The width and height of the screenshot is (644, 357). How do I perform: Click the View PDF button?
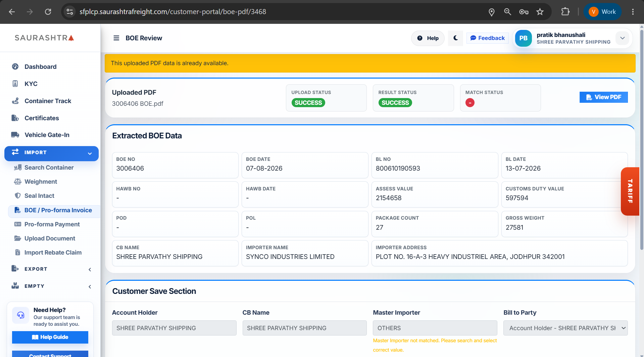click(x=603, y=97)
